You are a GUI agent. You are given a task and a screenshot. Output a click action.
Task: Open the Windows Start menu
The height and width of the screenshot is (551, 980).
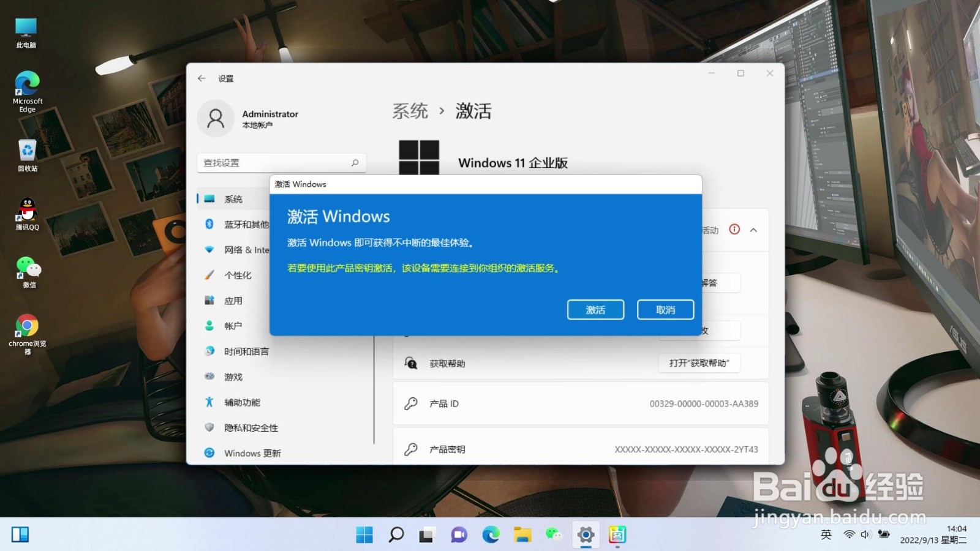(364, 534)
